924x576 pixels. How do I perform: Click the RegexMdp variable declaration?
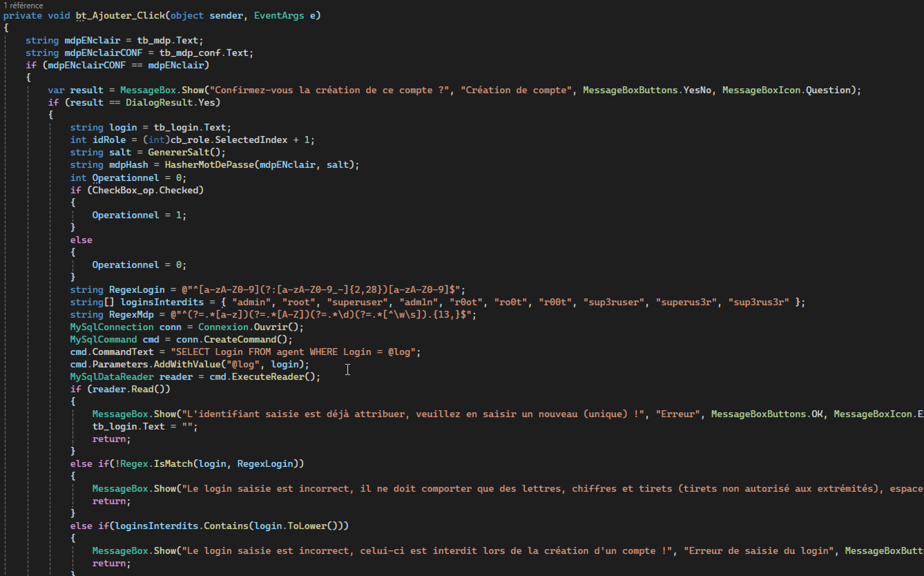pos(131,315)
